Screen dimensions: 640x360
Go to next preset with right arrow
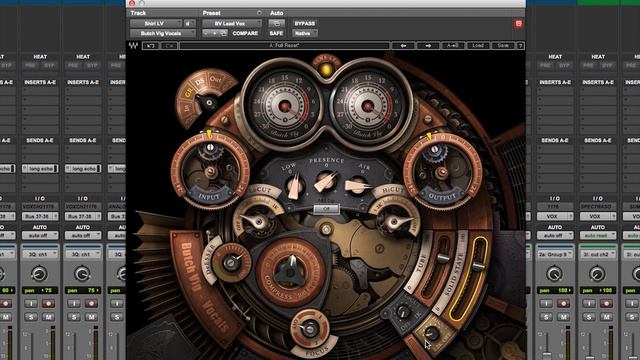(428, 46)
